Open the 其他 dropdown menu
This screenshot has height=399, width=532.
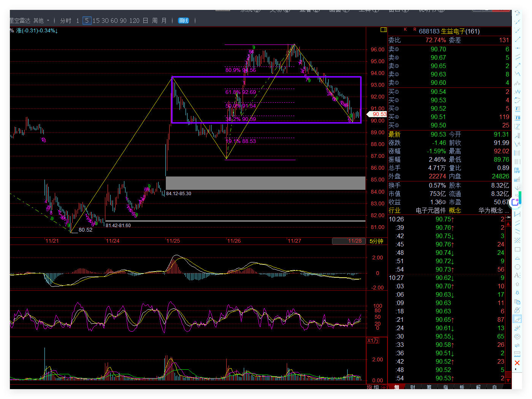point(41,21)
